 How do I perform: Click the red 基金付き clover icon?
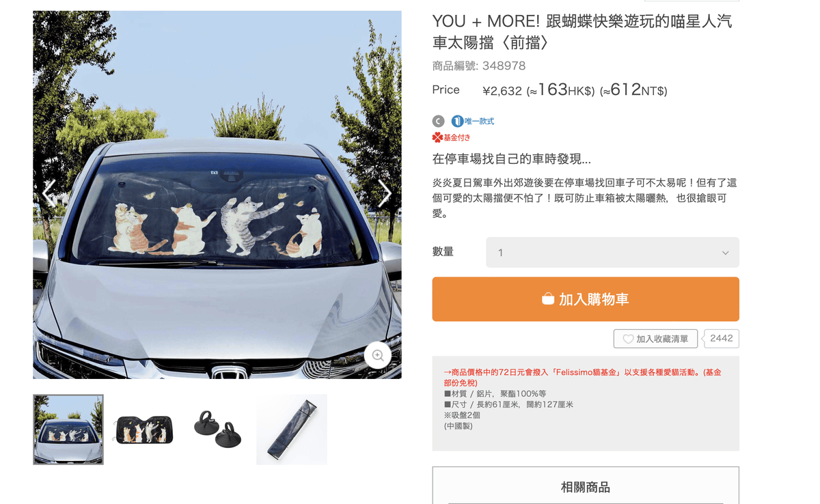point(437,138)
